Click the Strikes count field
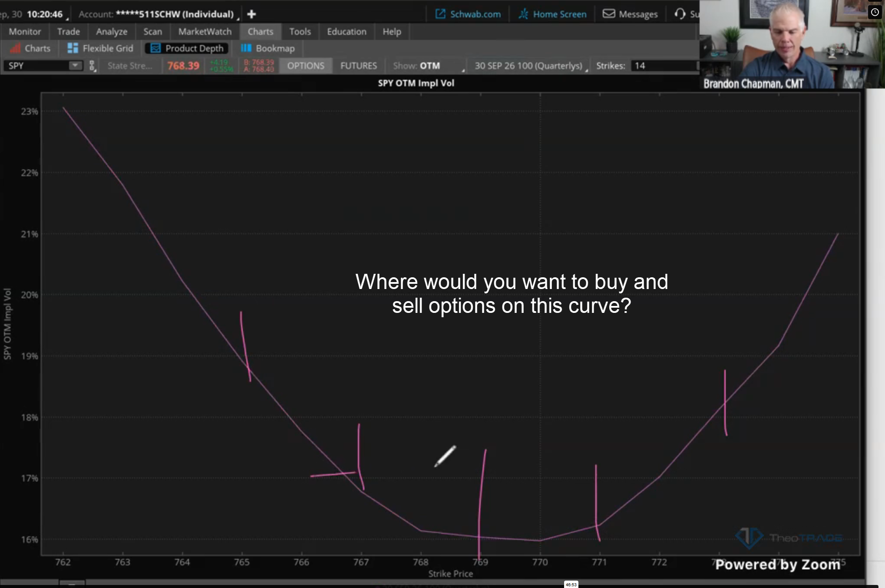This screenshot has height=588, width=885. click(x=664, y=66)
